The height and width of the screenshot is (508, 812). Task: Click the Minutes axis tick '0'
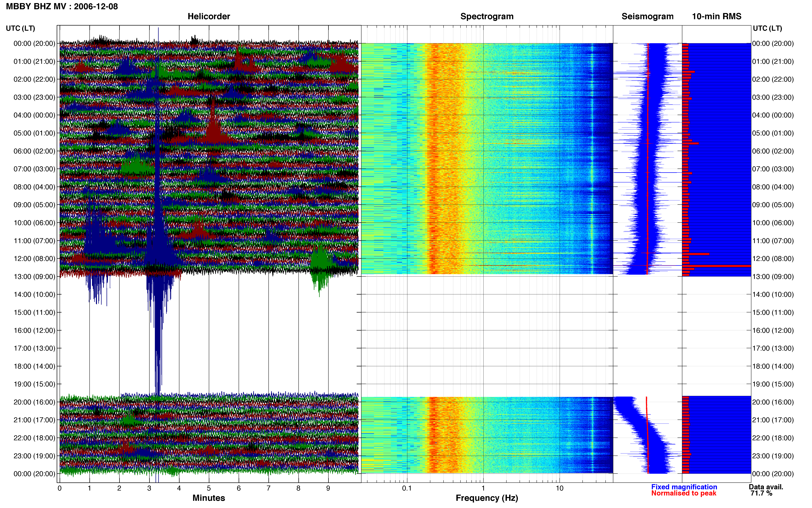pos(60,488)
